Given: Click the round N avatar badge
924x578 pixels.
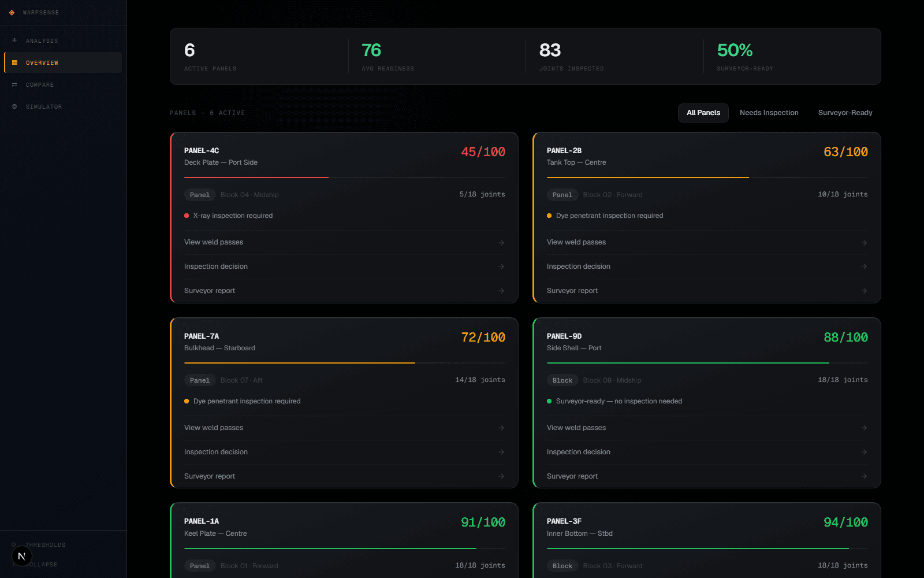Looking at the screenshot, I should [22, 556].
